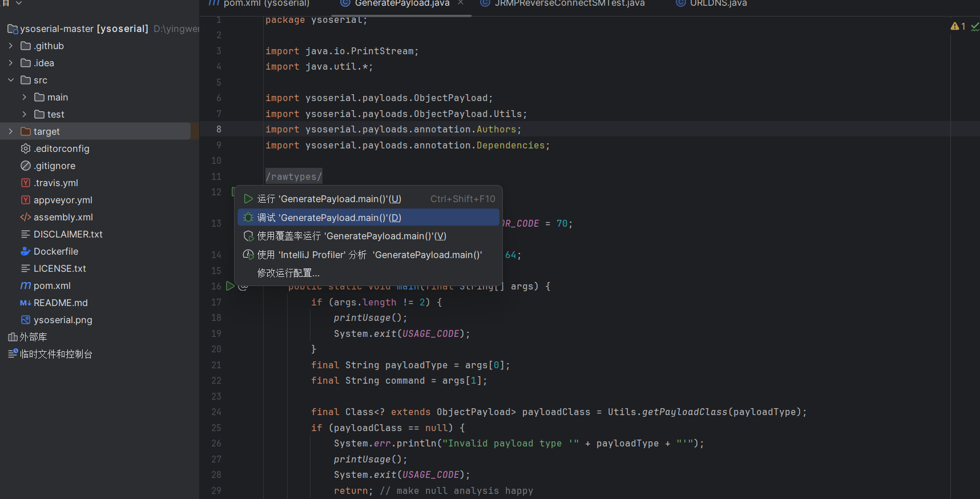Image resolution: width=980 pixels, height=499 pixels.
Task: Click the Docker whale icon
Action: point(26,251)
